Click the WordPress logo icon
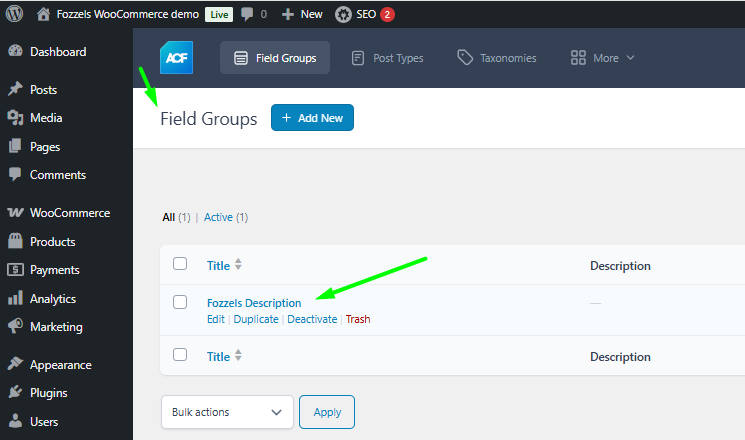This screenshot has width=745, height=440. pos(14,14)
